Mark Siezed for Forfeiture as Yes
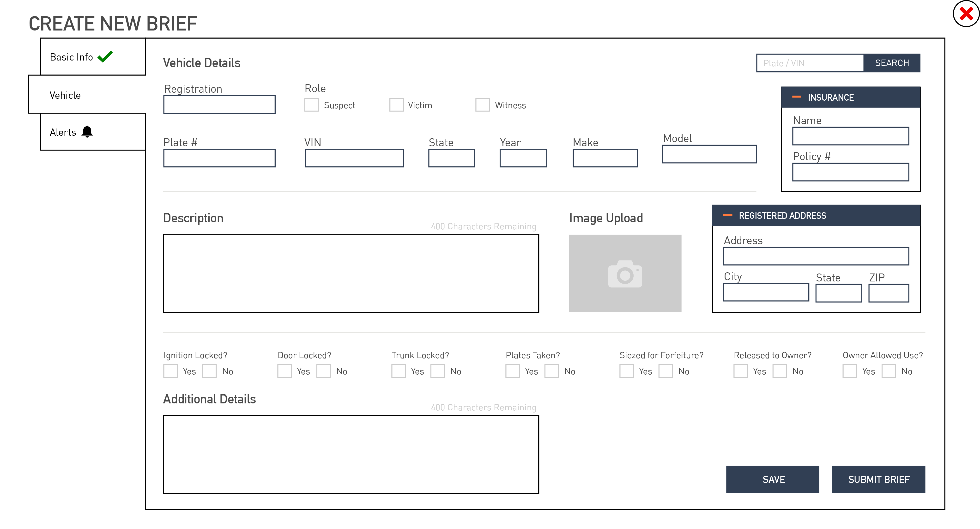Viewport: 980px width, 529px height. click(627, 371)
